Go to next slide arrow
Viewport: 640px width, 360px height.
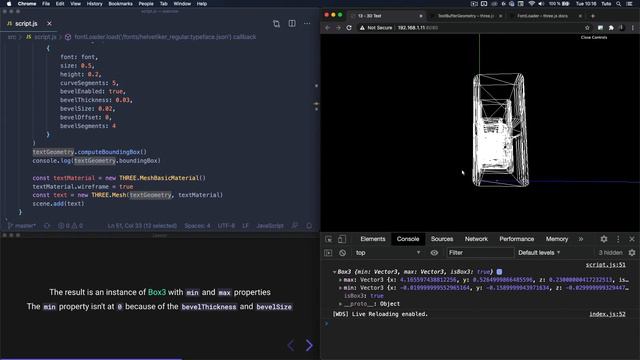point(309,346)
